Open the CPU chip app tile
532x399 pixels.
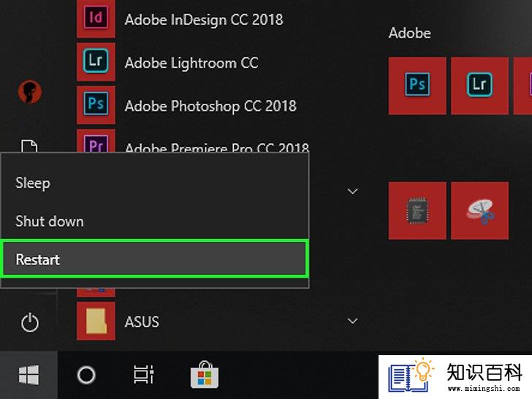[x=417, y=210]
